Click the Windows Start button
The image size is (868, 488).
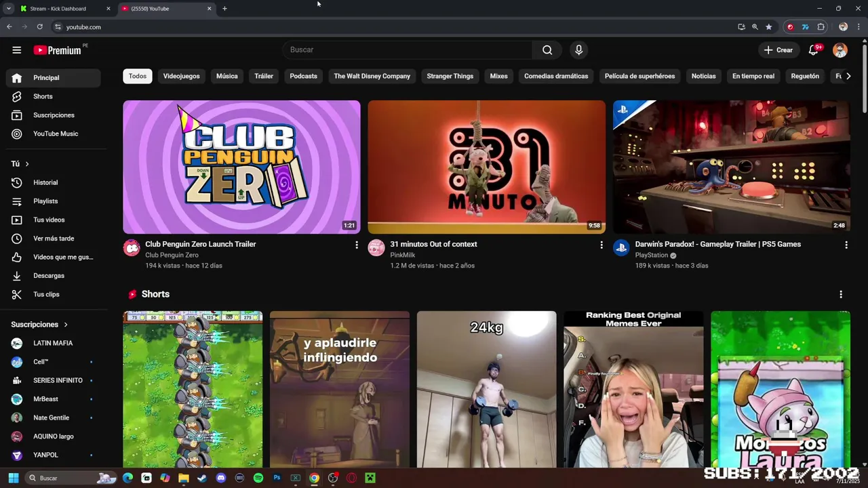(x=13, y=478)
